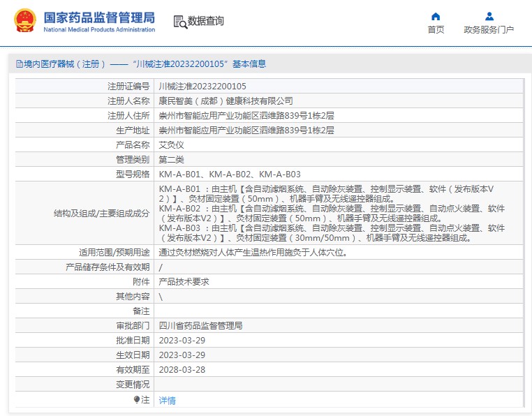The width and height of the screenshot is (532, 416).
Task: Open 政务服务门户 text link
Action: (489, 29)
